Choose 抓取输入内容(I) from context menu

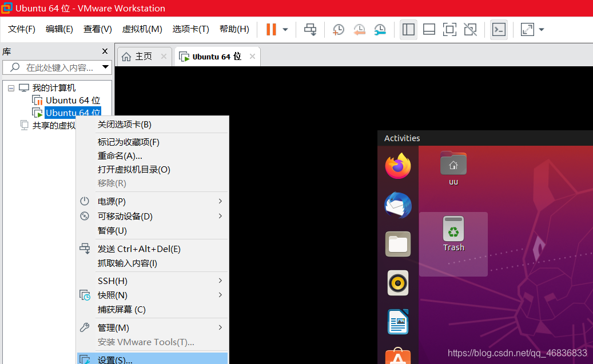pos(153,263)
